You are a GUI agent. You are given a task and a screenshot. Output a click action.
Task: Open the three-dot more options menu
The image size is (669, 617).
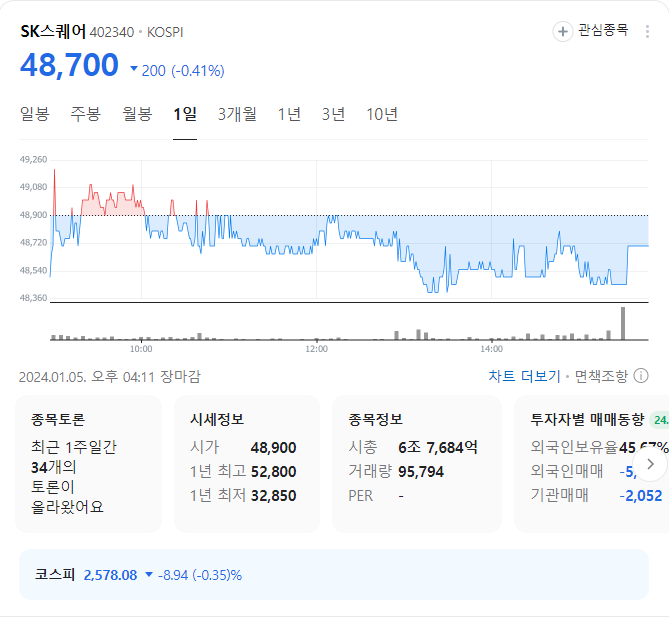click(647, 32)
